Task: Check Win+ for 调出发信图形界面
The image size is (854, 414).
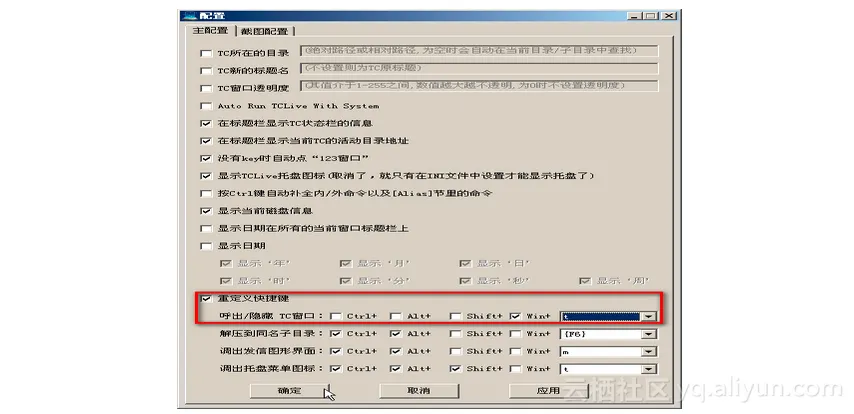Action: pos(515,351)
